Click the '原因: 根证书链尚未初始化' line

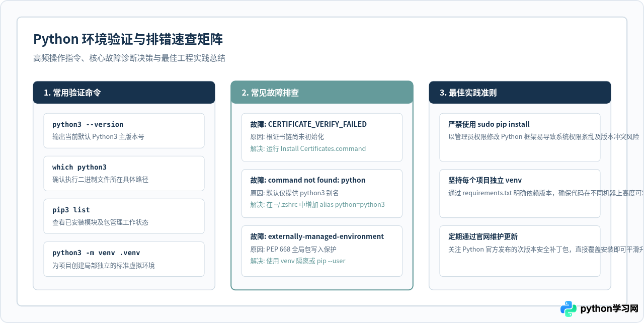[287, 137]
